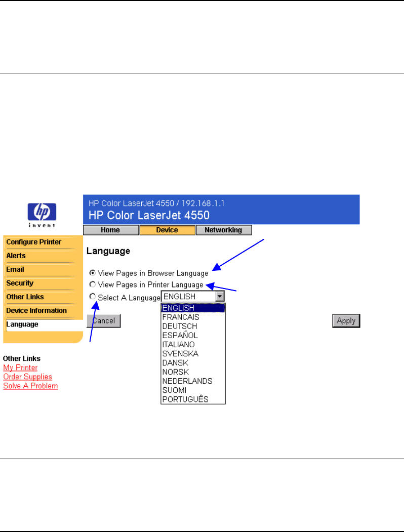Open the Networking tab
This screenshot has height=532, width=404.
pos(224,230)
